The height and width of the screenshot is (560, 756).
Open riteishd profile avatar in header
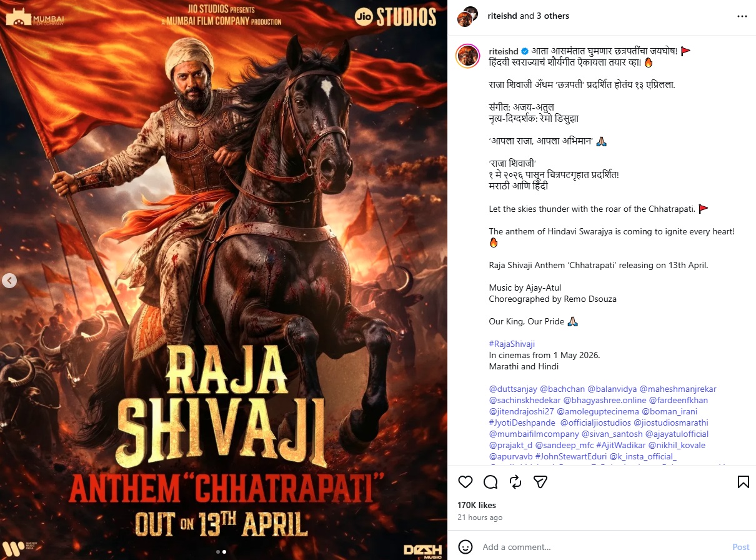click(x=468, y=16)
